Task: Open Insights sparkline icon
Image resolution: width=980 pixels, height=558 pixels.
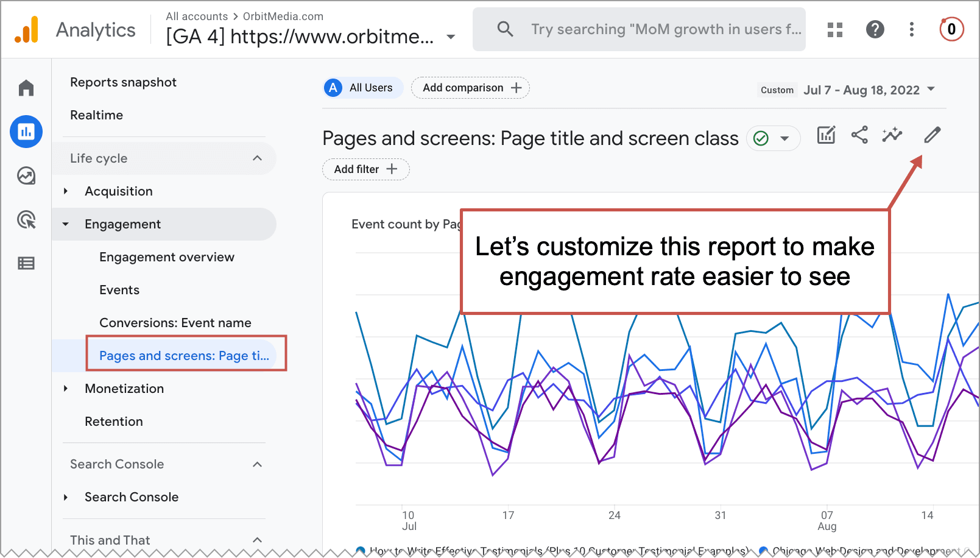Action: click(892, 135)
